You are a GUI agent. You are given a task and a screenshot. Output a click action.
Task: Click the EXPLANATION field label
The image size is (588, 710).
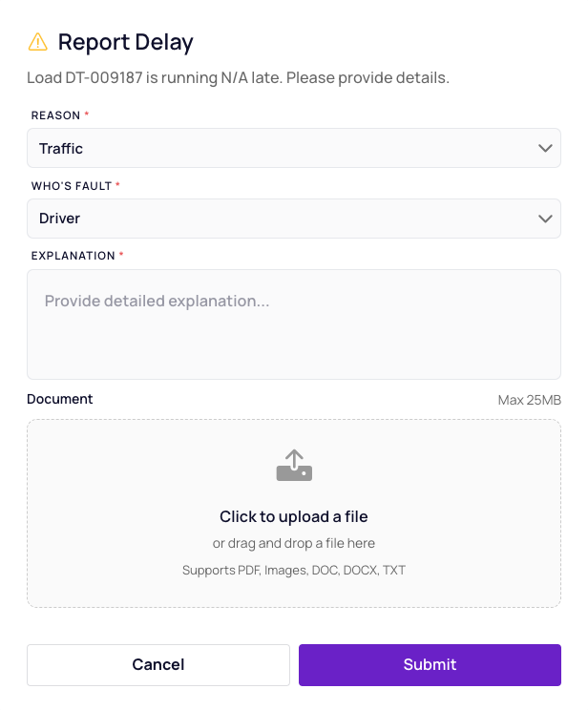[73, 256]
